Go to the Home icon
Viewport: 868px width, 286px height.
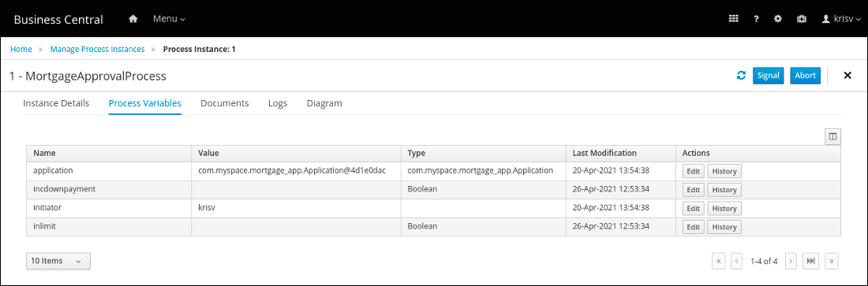133,19
